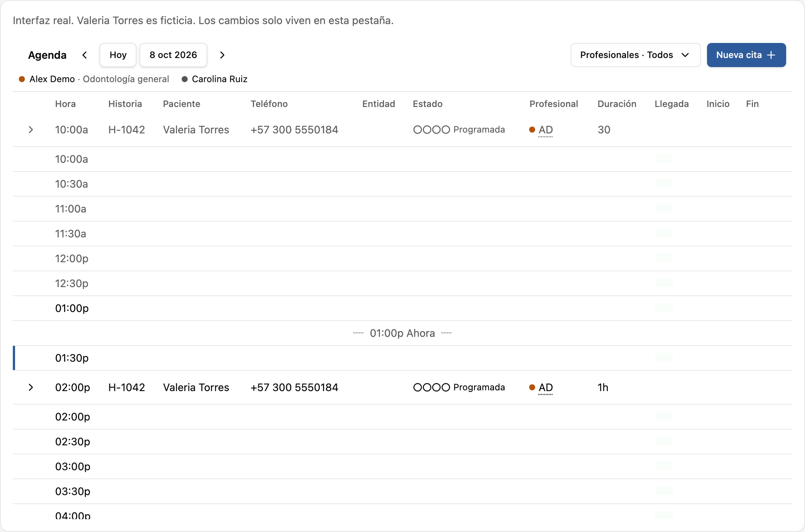The width and height of the screenshot is (805, 532).
Task: Click the phone number in the 10:00a row
Action: [294, 130]
